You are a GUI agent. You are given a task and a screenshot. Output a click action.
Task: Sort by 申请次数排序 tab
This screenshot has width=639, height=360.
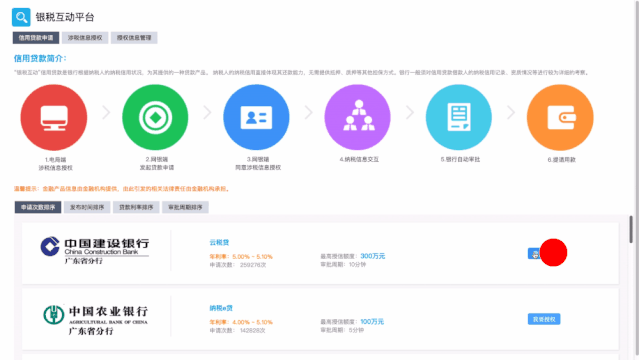pyautogui.click(x=38, y=207)
